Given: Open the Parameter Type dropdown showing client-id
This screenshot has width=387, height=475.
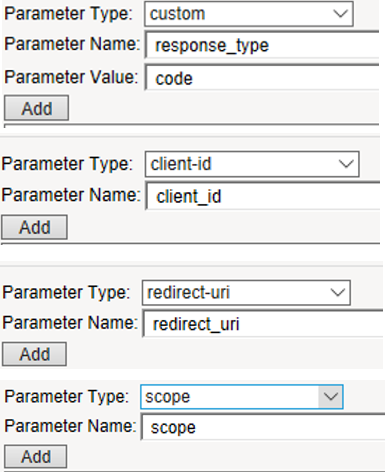Looking at the screenshot, I should tap(252, 164).
